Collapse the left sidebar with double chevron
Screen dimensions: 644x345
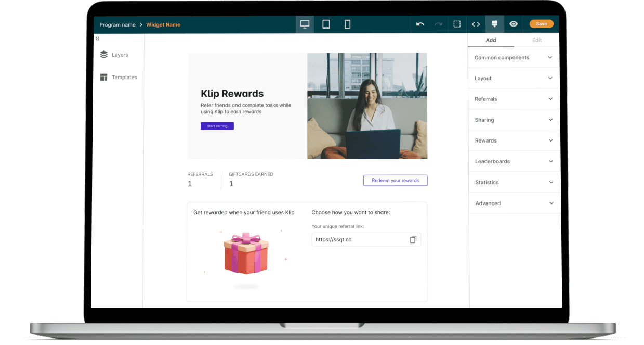(97, 39)
